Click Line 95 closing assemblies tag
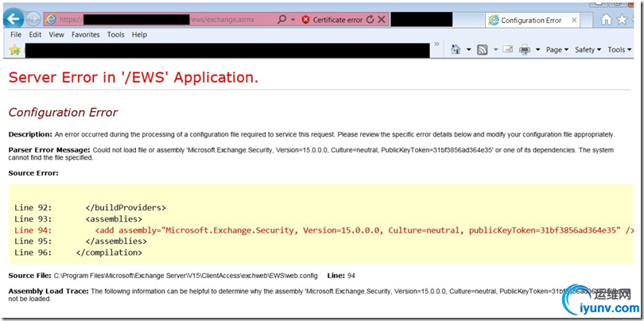This screenshot has height=321, width=644. 116,241
